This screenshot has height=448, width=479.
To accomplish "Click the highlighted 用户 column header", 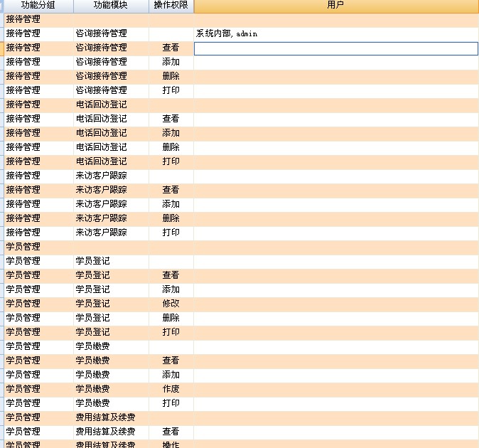I will (x=336, y=5).
